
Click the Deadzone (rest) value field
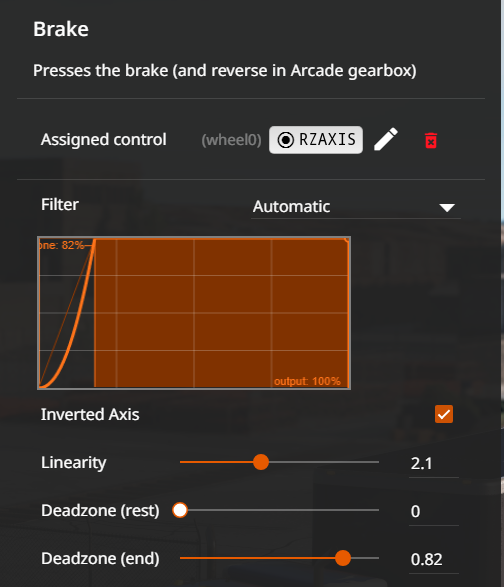(434, 512)
